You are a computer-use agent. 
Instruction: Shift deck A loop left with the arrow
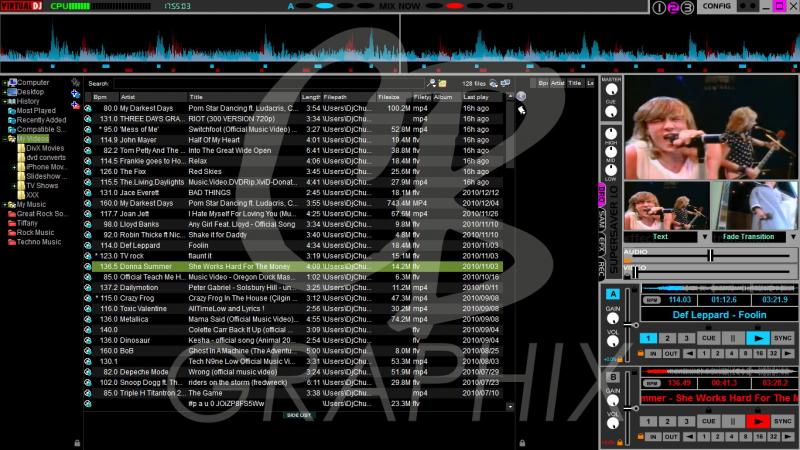pos(689,353)
